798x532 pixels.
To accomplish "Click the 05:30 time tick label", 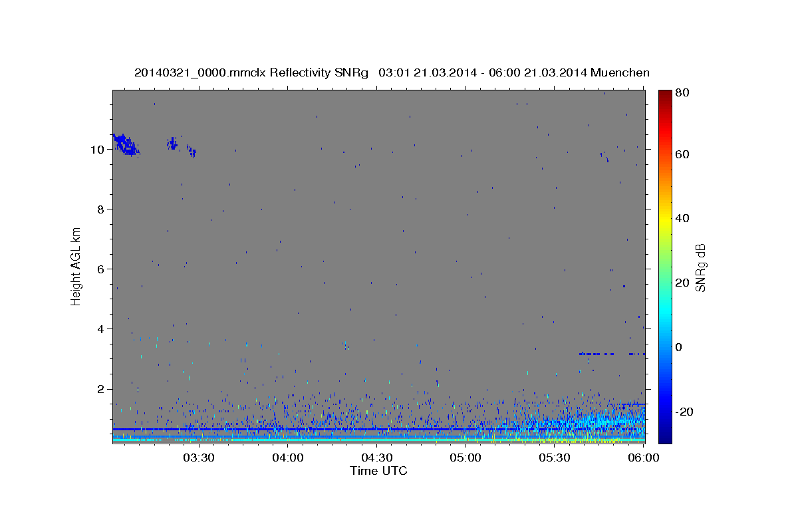I will pos(555,458).
